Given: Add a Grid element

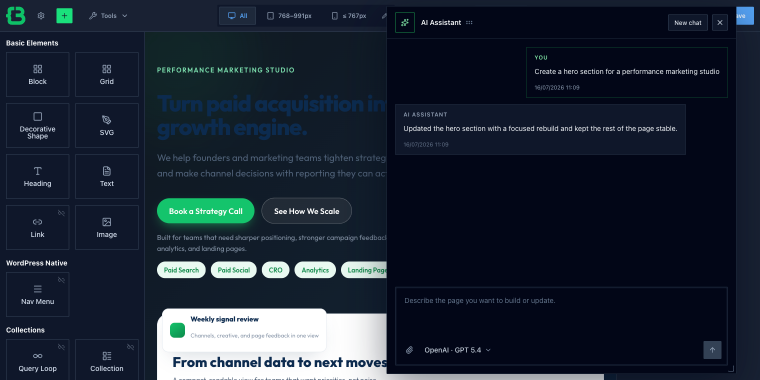Looking at the screenshot, I should [x=107, y=74].
